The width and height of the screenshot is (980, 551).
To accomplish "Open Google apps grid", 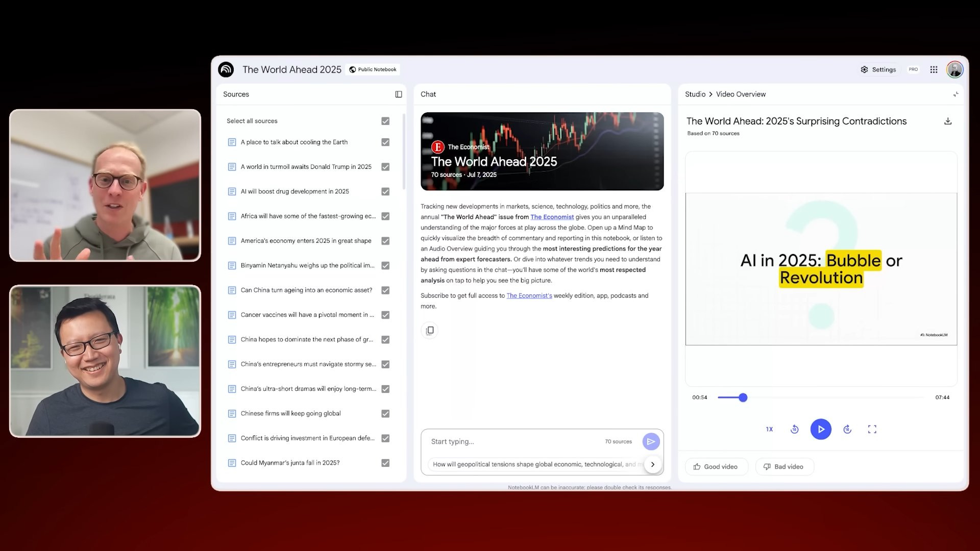I will [934, 69].
